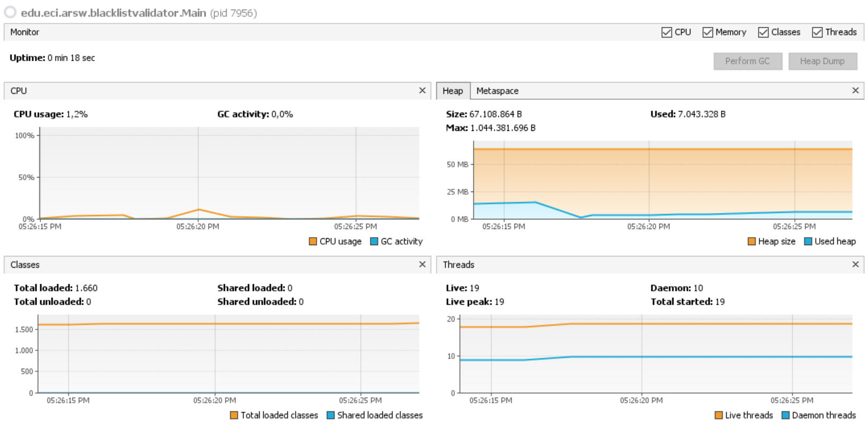
Task: Click the Heap size legend swatch
Action: coord(752,241)
